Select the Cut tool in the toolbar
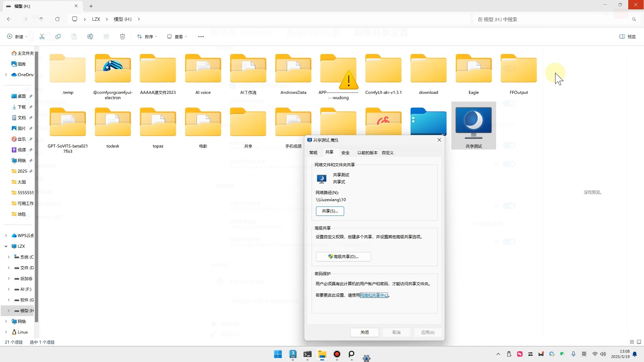Screen dimensions: 644x362 click(42, 36)
